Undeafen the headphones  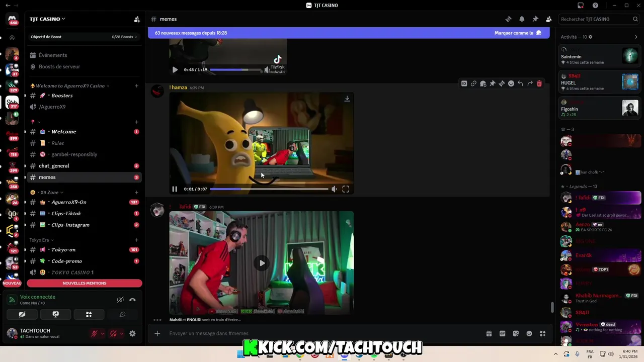[x=113, y=333]
